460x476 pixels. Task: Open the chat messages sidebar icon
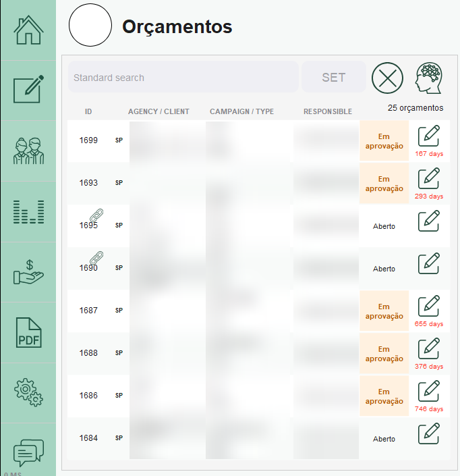(x=28, y=452)
